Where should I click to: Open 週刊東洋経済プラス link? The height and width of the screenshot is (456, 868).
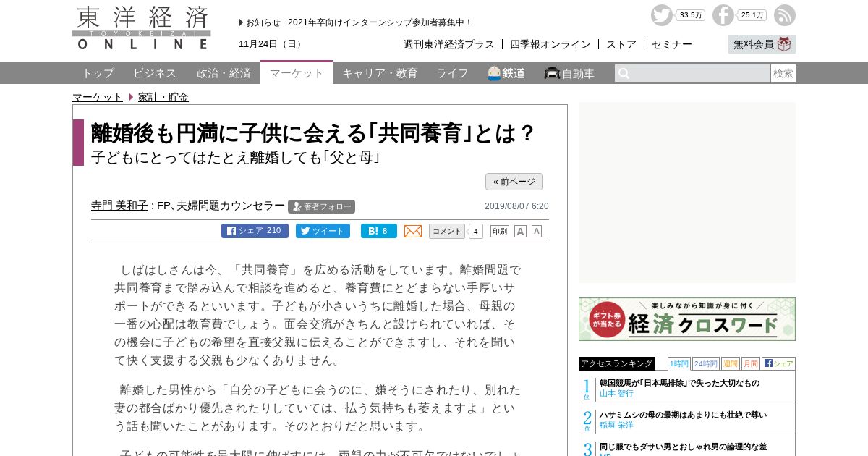[449, 44]
